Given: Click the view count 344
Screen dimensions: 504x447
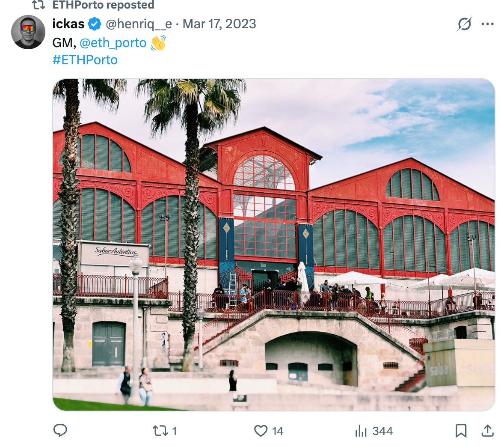Looking at the screenshot, I should pyautogui.click(x=382, y=431).
